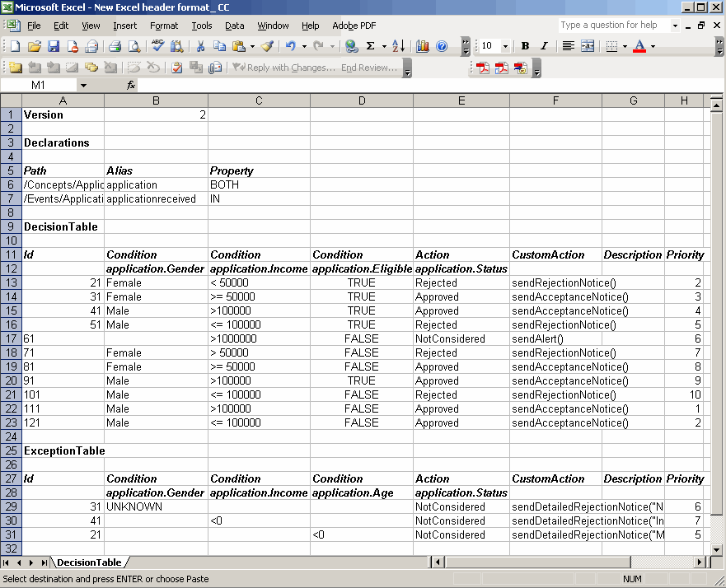Screen dimensions: 726x588
Task: Toggle bold formatting
Action: tap(523, 46)
